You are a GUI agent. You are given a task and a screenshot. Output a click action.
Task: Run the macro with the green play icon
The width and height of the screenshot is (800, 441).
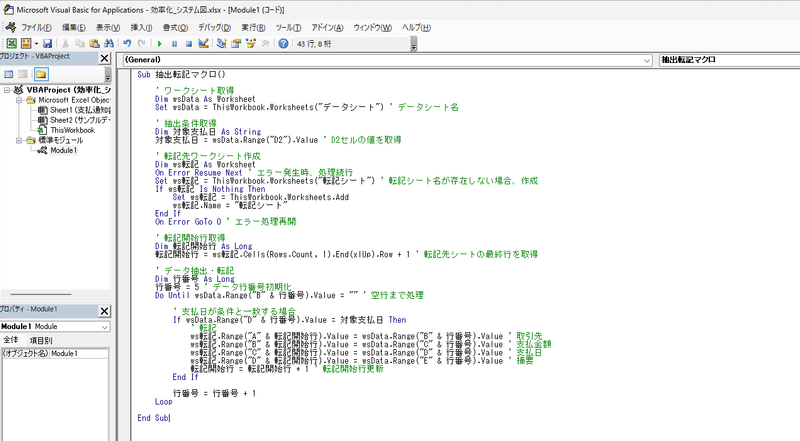click(160, 44)
